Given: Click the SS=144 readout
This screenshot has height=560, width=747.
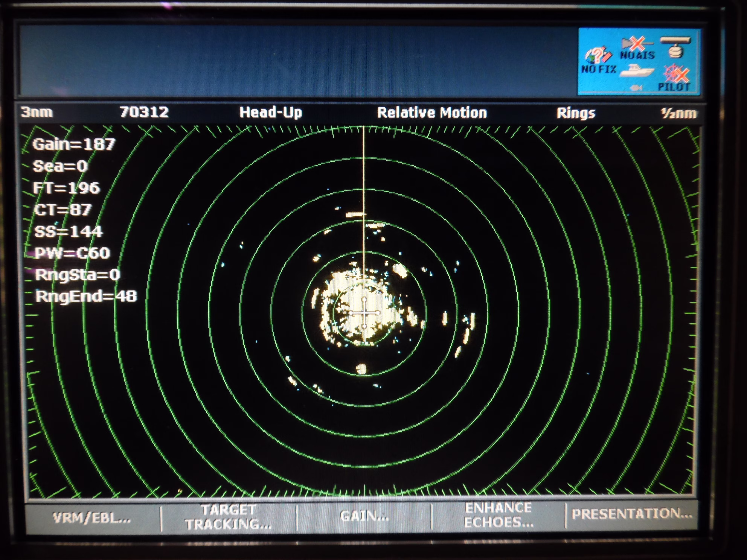Looking at the screenshot, I should (69, 231).
